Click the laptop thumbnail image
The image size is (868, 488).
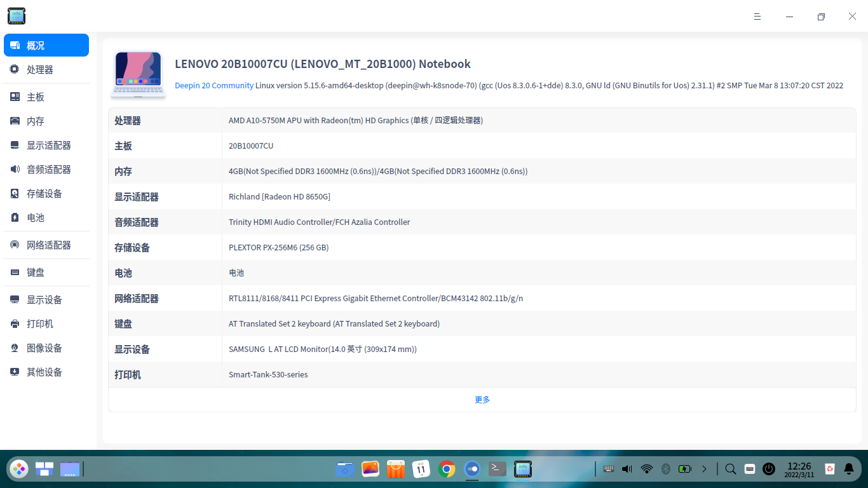pyautogui.click(x=139, y=74)
